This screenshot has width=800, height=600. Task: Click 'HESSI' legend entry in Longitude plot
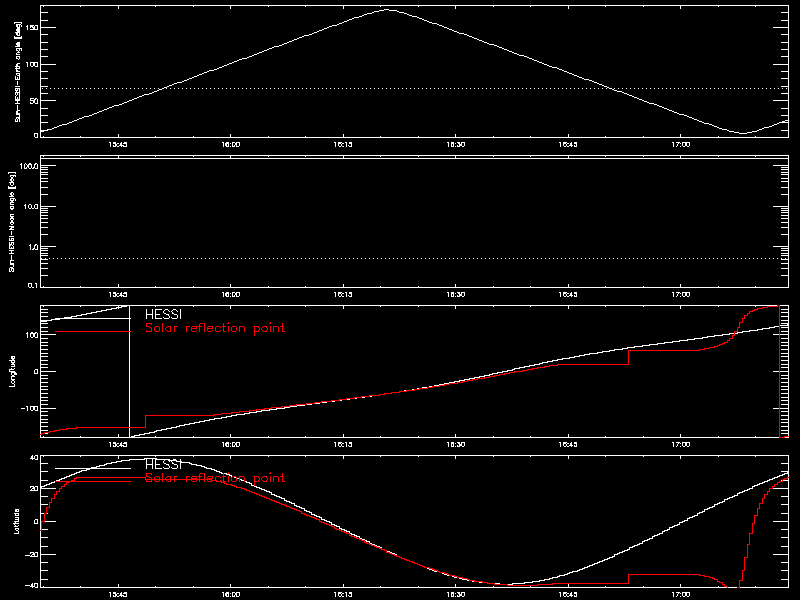(163, 314)
